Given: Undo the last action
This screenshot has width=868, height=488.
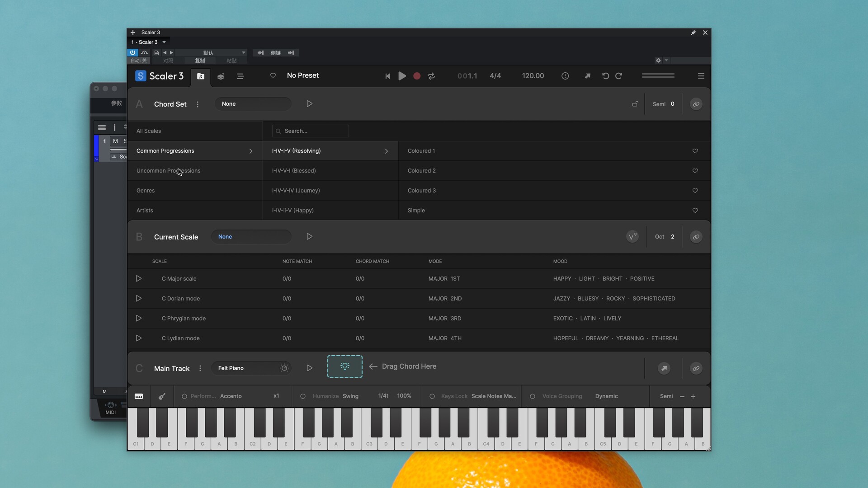Looking at the screenshot, I should [x=605, y=76].
